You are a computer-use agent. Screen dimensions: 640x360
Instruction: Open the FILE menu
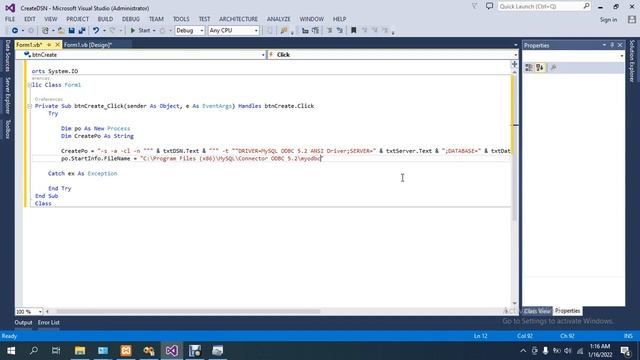10,19
